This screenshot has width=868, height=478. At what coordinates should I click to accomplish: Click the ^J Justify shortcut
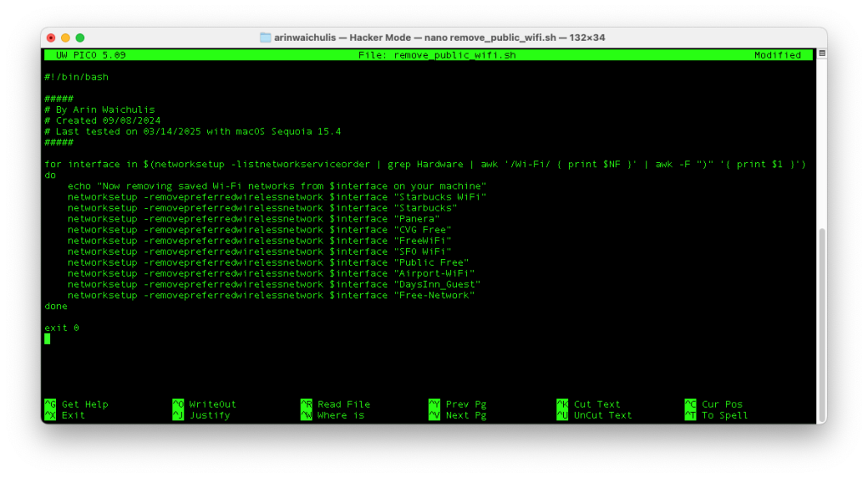tap(204, 415)
